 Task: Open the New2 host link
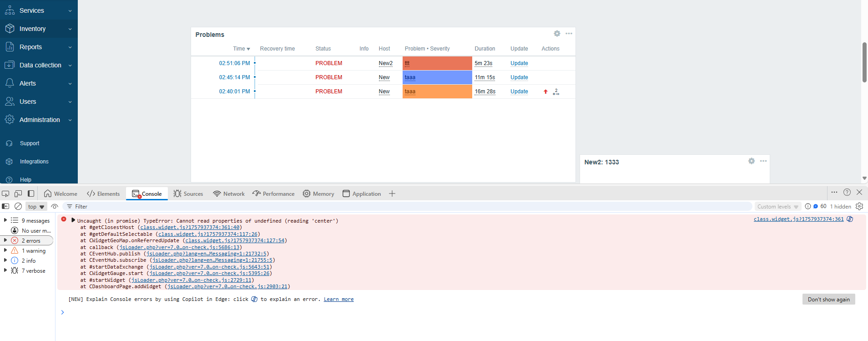click(x=385, y=63)
